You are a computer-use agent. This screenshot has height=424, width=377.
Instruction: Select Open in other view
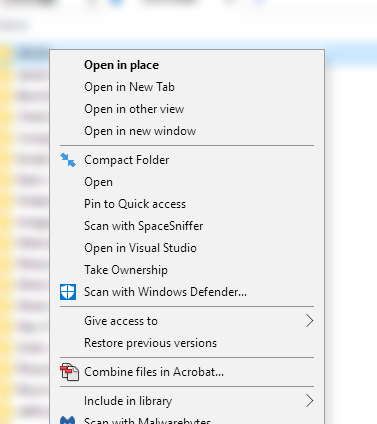click(134, 109)
